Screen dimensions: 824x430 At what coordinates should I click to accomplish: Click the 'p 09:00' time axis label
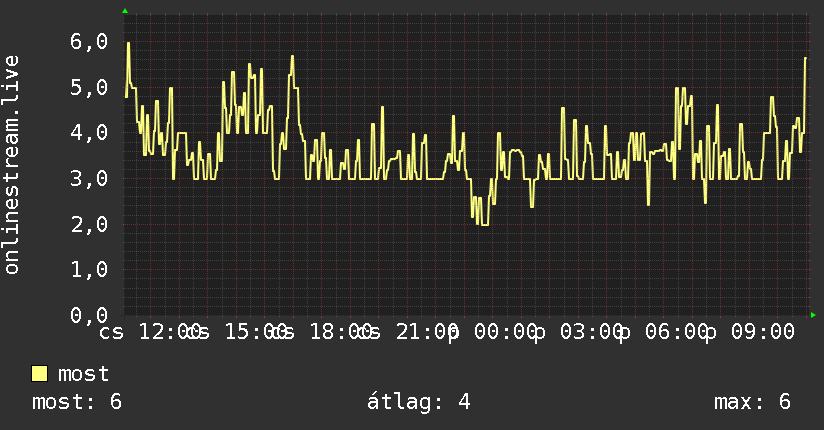(750, 332)
